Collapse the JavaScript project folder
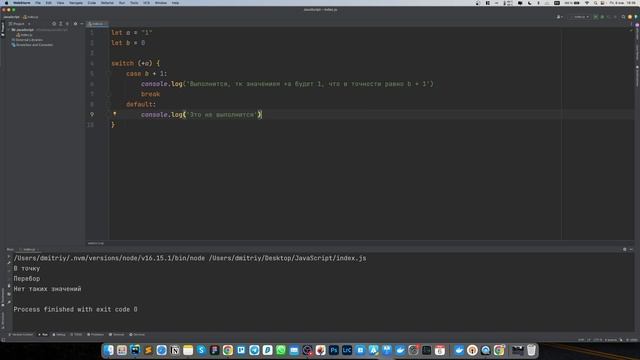640x360 pixels. (9, 30)
